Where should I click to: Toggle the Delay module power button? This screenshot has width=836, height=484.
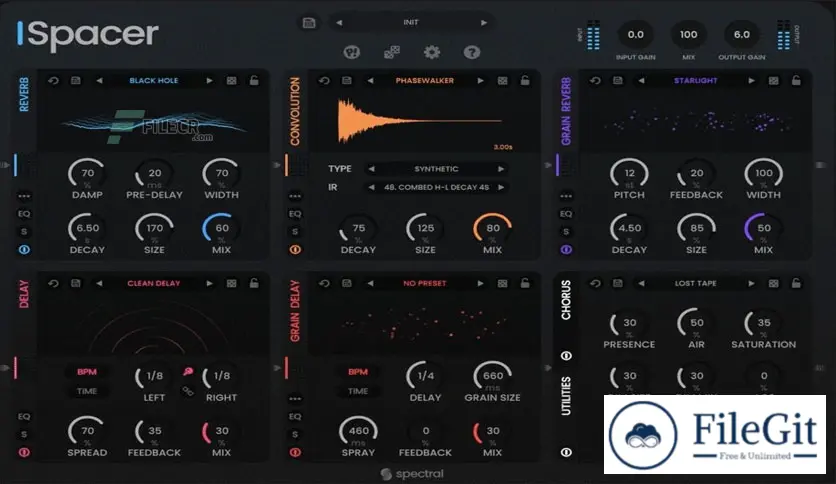point(24,453)
